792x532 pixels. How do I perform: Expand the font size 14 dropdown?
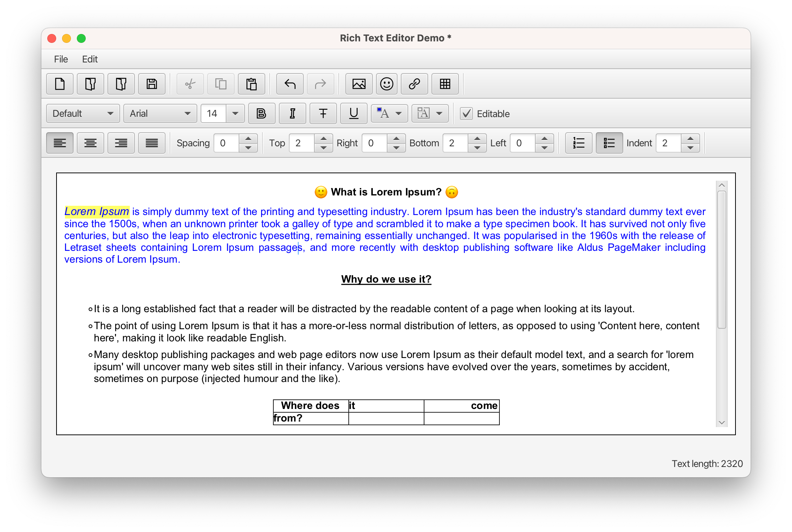[235, 114]
